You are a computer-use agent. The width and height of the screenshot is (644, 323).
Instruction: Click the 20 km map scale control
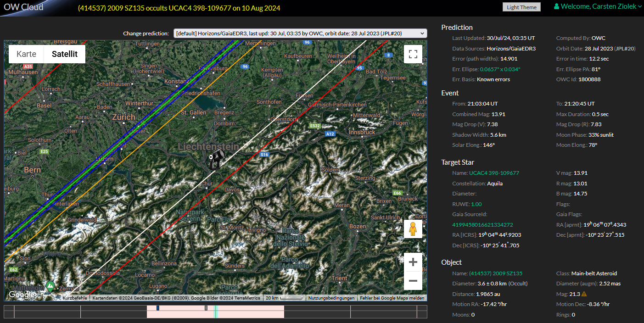point(285,298)
